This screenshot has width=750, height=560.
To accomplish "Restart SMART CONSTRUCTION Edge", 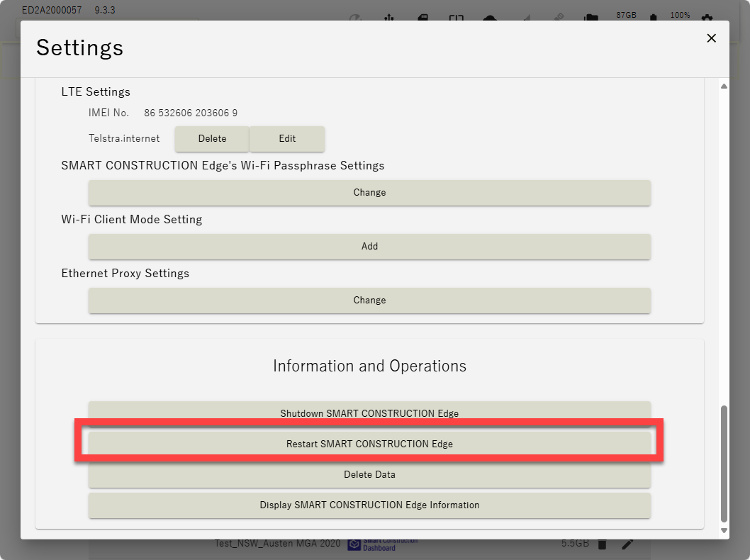I will click(x=369, y=444).
